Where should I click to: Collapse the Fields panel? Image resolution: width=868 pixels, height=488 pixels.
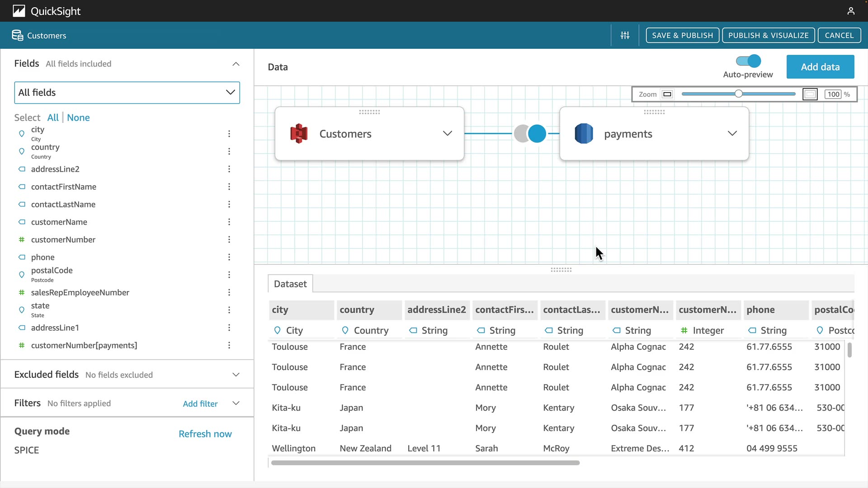tap(236, 64)
